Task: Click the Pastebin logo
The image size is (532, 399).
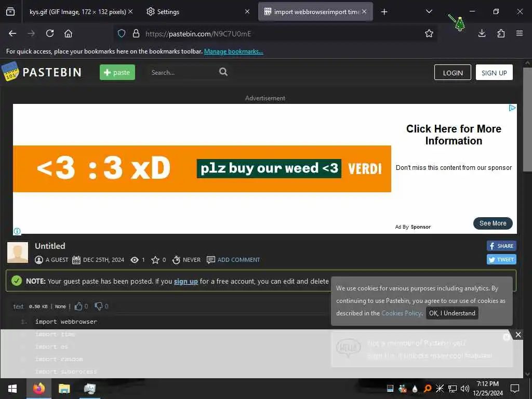Action: click(42, 72)
